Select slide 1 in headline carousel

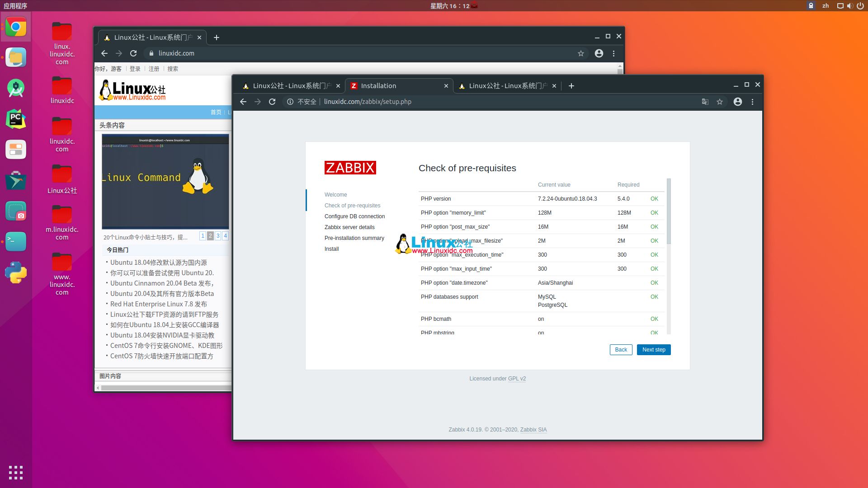(203, 236)
